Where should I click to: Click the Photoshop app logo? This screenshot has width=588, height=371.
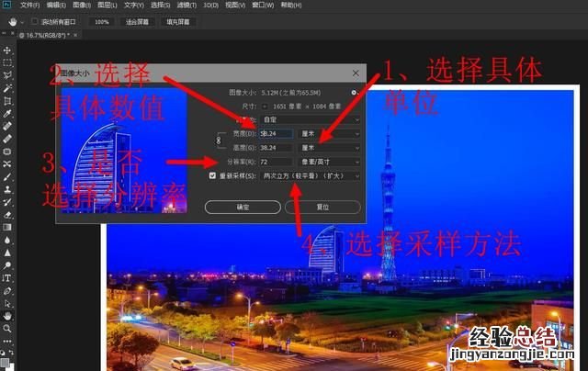6,5
